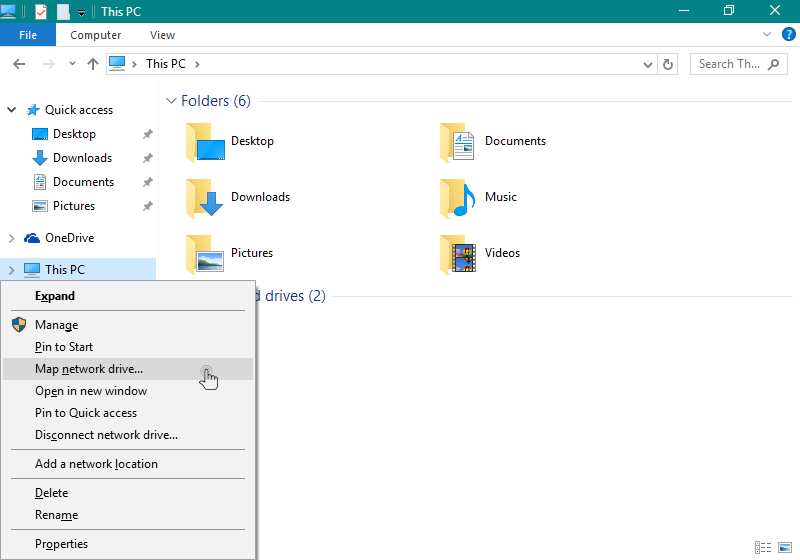This screenshot has height=560, width=800.
Task: Click the search magnifier icon
Action: point(773,64)
